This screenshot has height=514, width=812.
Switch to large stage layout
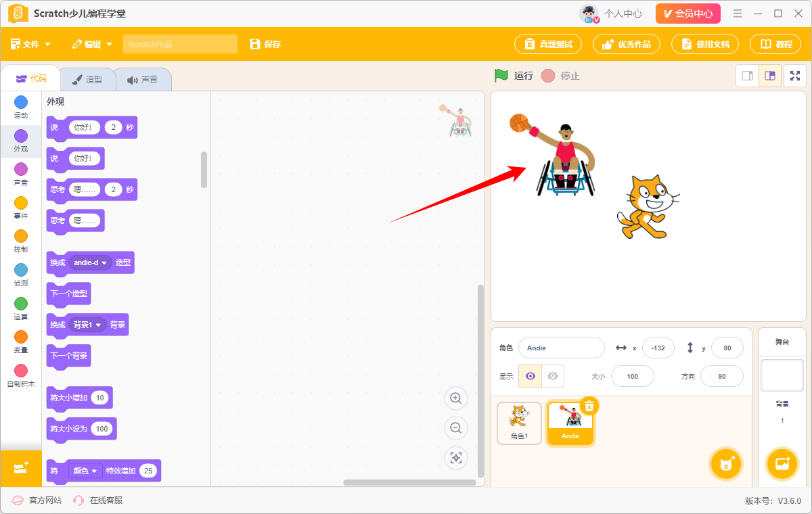[x=770, y=76]
